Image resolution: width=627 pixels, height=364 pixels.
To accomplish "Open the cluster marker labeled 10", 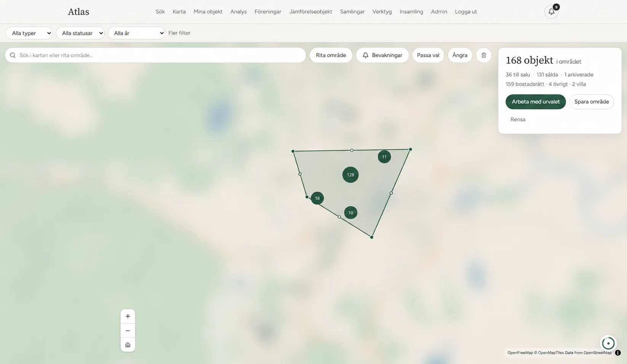I will point(351,213).
